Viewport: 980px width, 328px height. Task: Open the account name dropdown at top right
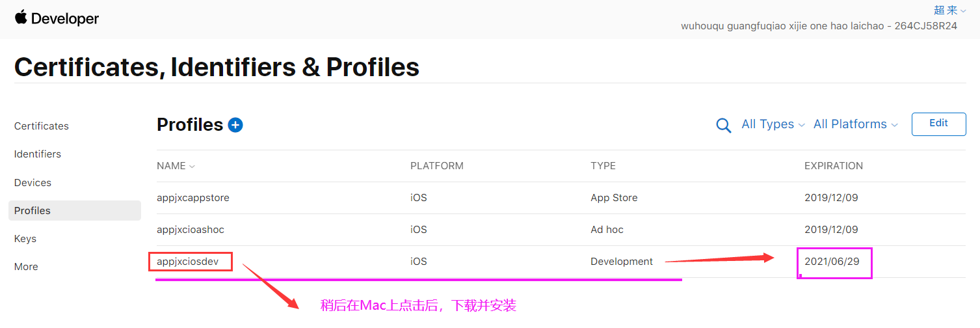949,10
